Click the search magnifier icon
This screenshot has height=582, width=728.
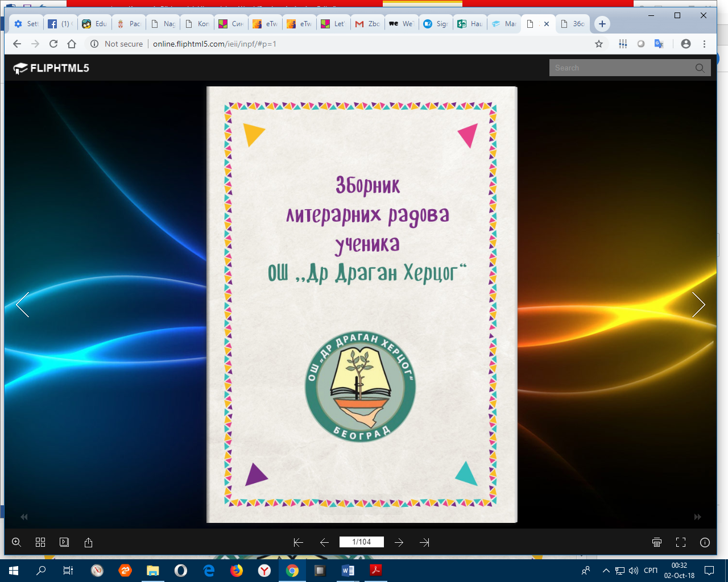pos(700,68)
